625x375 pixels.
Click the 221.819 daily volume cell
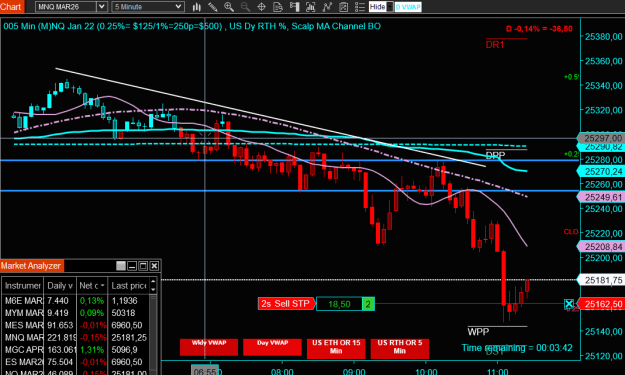tap(60, 338)
